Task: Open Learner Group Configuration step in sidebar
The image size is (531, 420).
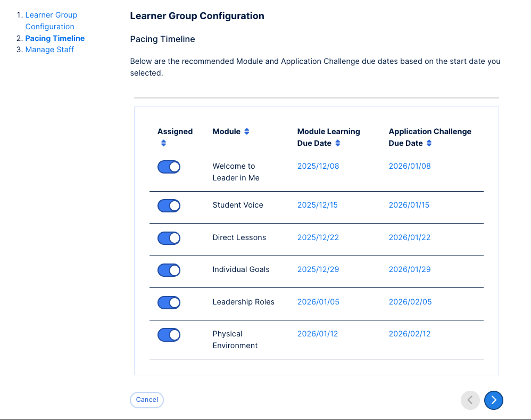Action: (51, 21)
